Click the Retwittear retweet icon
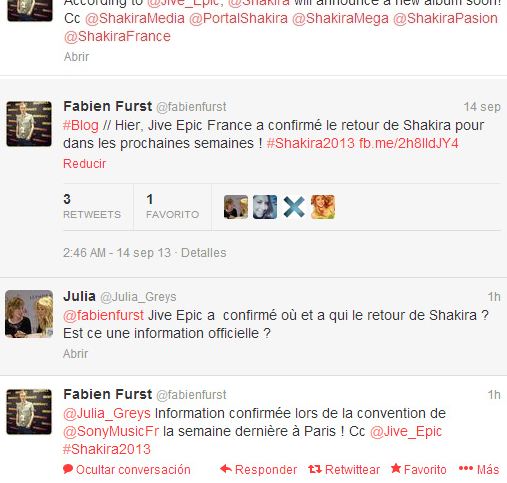507x483 pixels. pos(315,469)
